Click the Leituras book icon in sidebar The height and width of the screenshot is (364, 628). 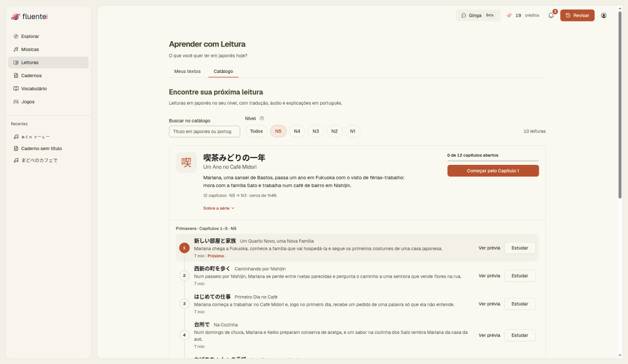tap(16, 63)
